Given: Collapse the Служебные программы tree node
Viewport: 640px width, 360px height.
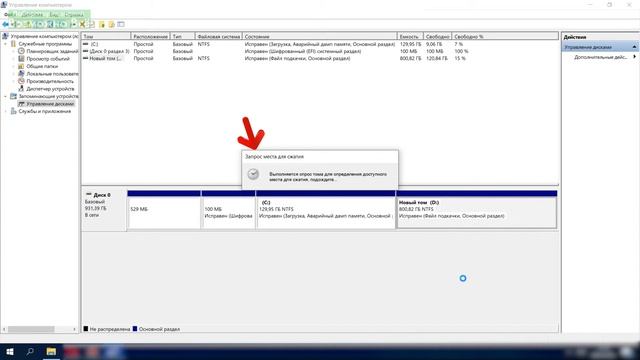Looking at the screenshot, I should click(6, 44).
